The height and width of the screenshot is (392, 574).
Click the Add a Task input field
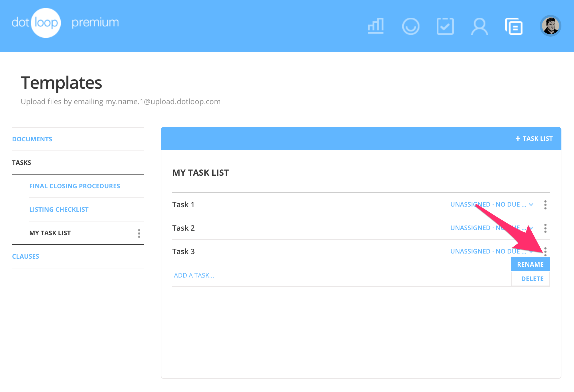(194, 275)
